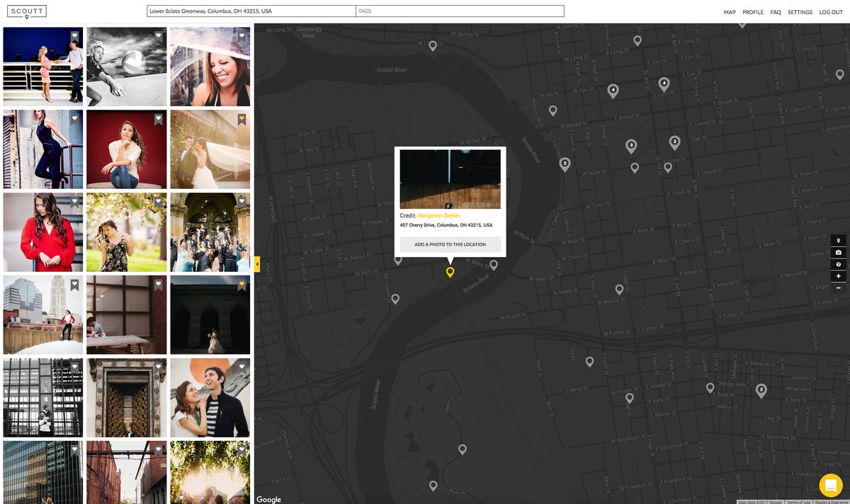Open the snowy rooftop skyscraper photo
Image resolution: width=850 pixels, height=504 pixels.
click(x=42, y=315)
